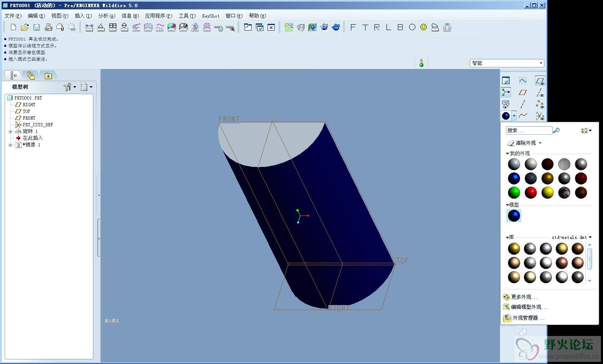Switch to the model tree navigator tab
Screen dimensions: 603x364
13,75
